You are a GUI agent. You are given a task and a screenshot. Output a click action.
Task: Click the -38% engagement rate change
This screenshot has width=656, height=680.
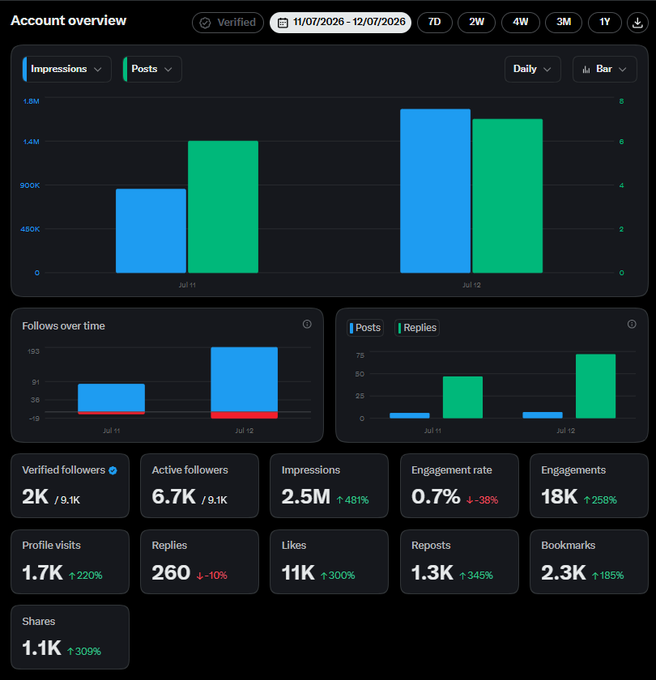[x=482, y=500]
